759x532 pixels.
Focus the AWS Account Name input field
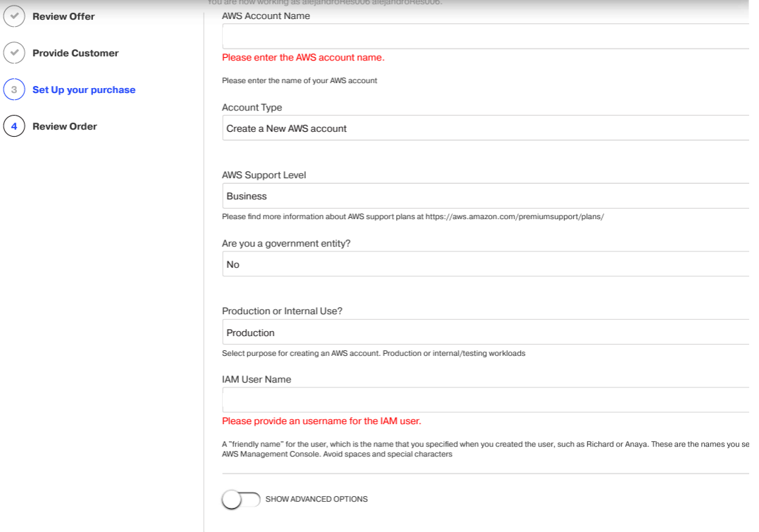point(486,37)
